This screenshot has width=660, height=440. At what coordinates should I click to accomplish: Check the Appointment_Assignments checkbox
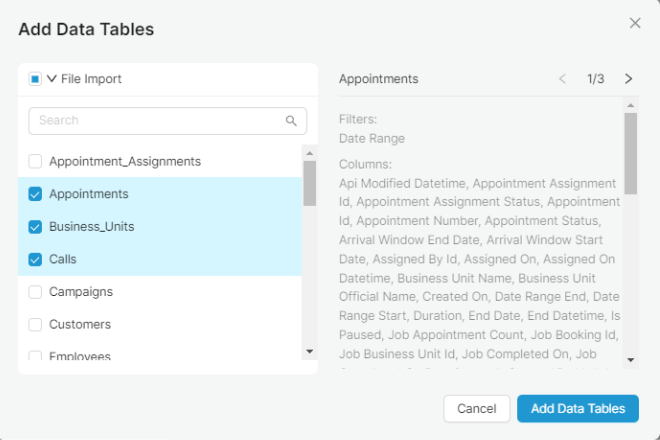35,161
